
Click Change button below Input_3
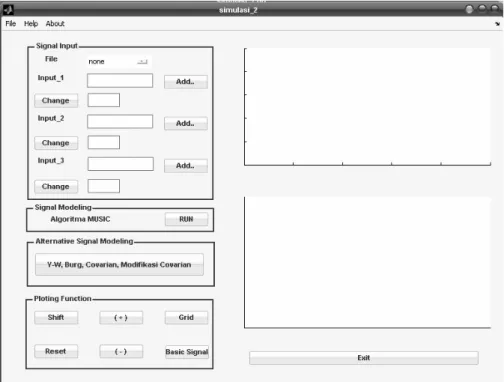click(x=56, y=187)
